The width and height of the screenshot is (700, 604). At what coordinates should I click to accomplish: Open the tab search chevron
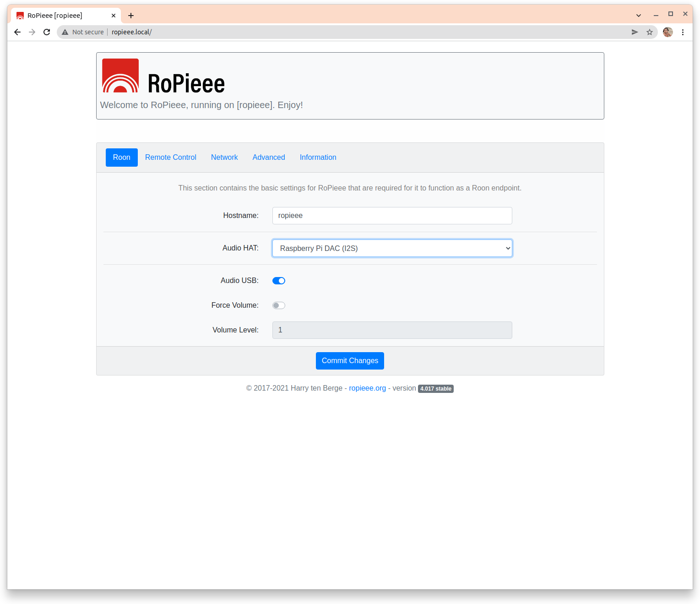tap(639, 15)
